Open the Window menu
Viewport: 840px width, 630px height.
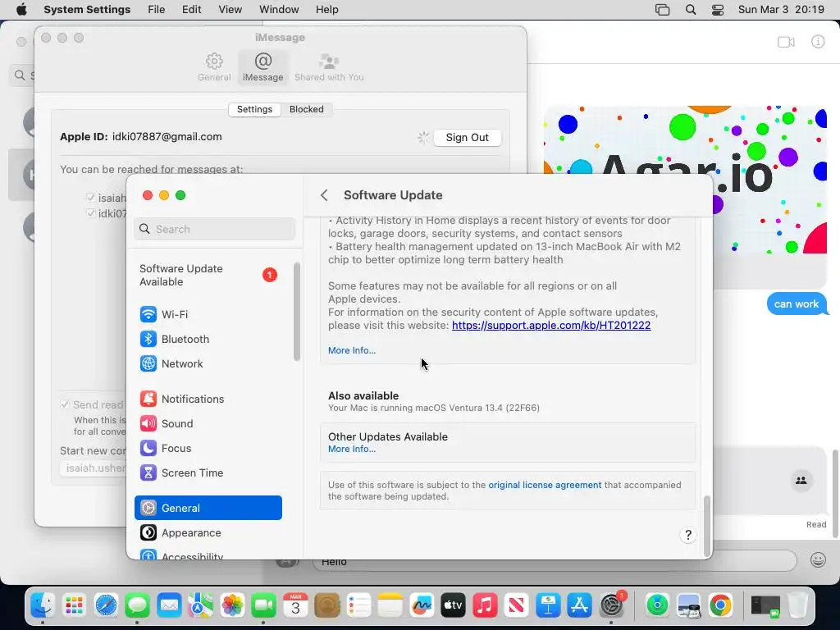point(279,10)
